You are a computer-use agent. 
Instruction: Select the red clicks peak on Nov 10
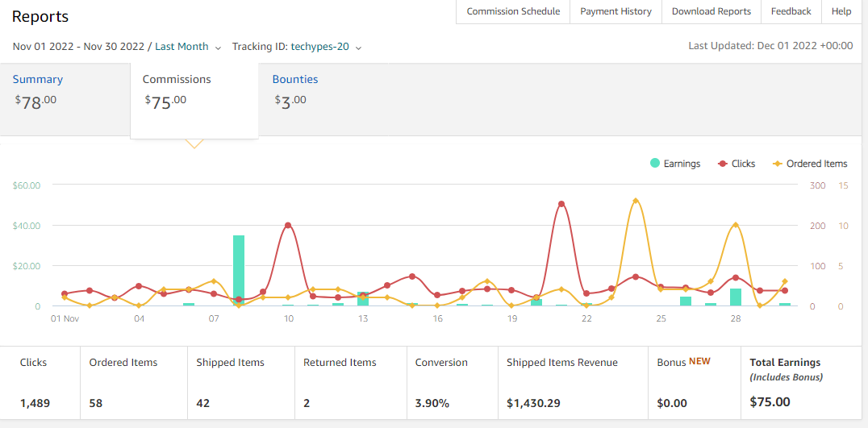pyautogui.click(x=288, y=225)
